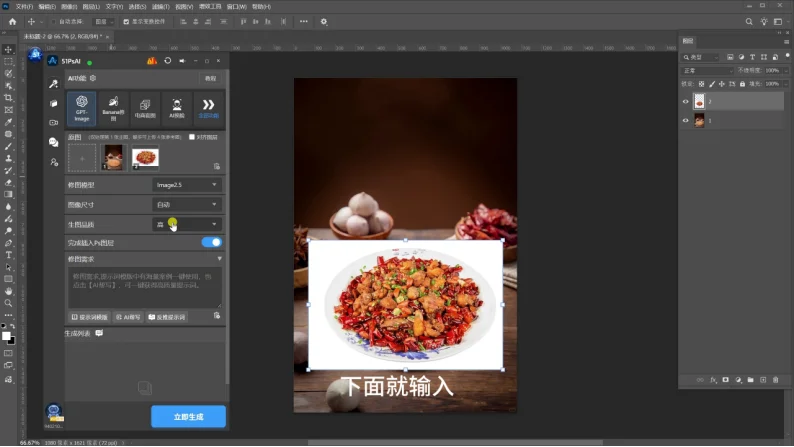Open the 修图模型 Image2.5 dropdown

[187, 185]
